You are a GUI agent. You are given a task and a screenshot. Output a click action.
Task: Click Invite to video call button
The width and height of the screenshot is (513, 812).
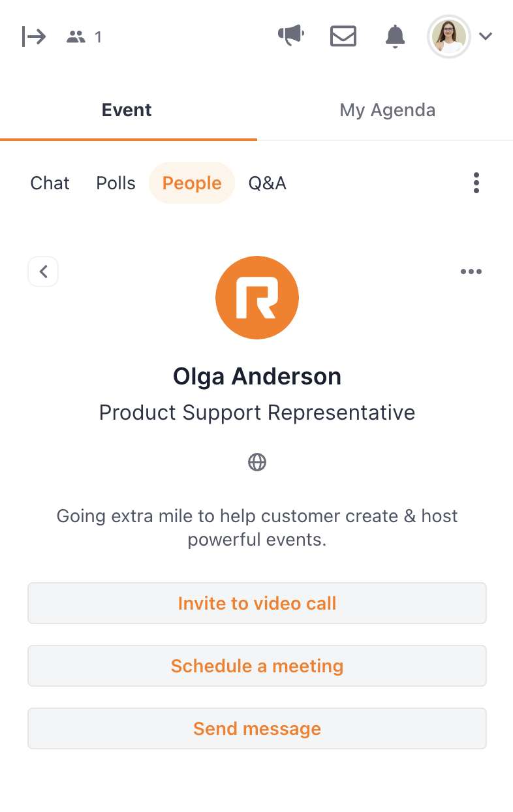(257, 603)
